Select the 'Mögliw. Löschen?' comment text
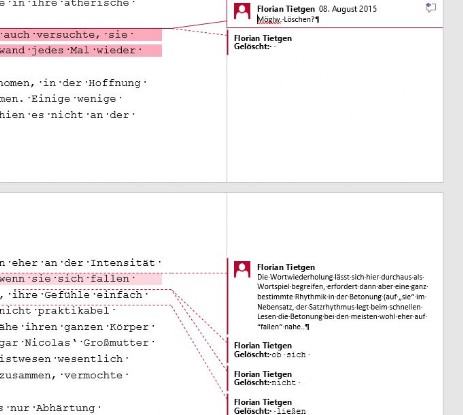463x415 pixels. pyautogui.click(x=288, y=20)
